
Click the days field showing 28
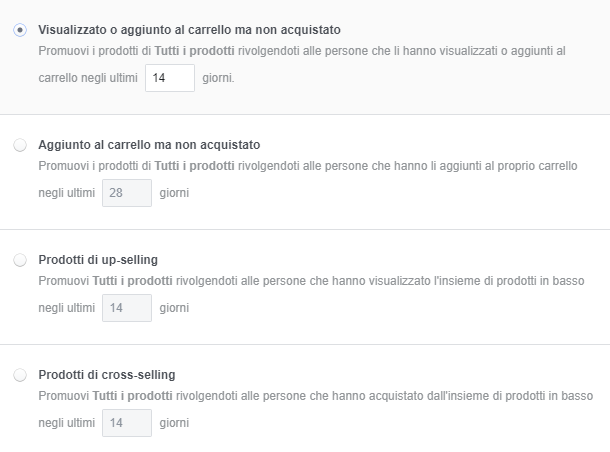[127, 193]
